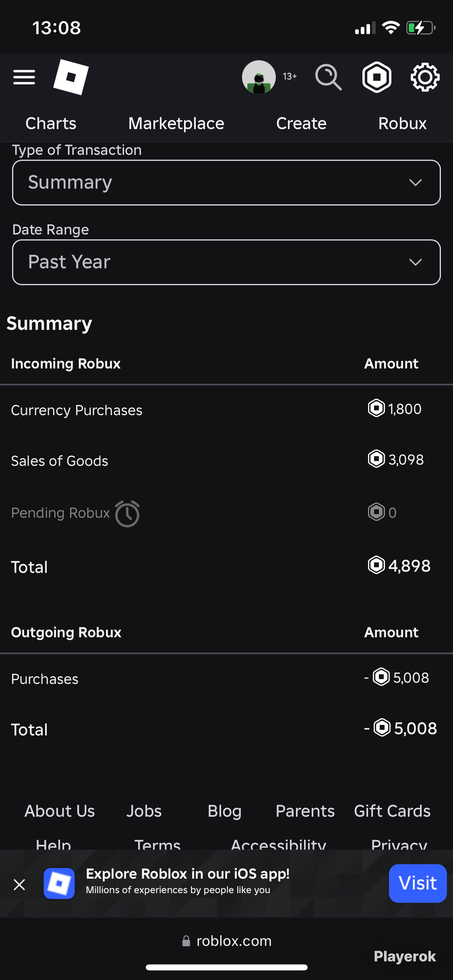The height and width of the screenshot is (980, 453).
Task: Tap the Roblox iOS app icon in banner
Action: click(59, 883)
